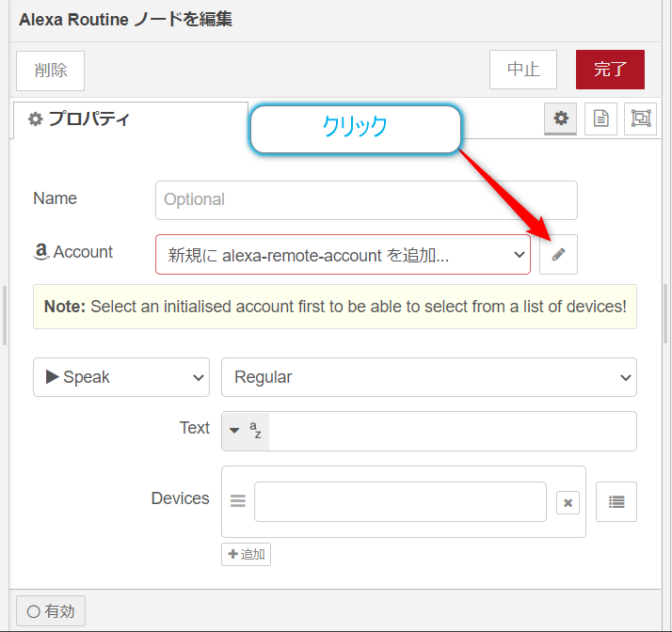
Task: Click the 削除 delete button
Action: [x=50, y=71]
